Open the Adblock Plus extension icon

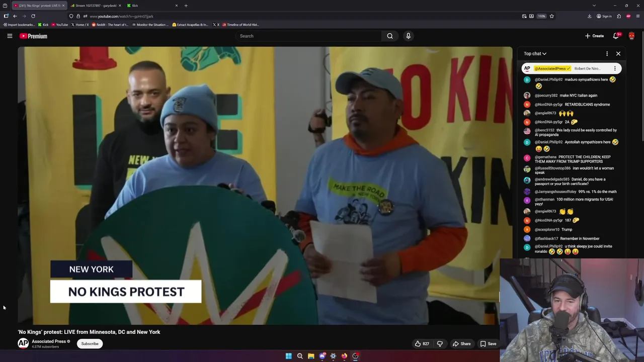[628, 16]
